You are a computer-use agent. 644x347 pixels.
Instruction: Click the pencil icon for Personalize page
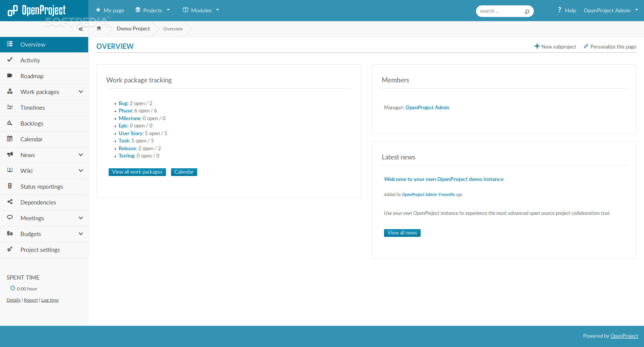click(586, 46)
